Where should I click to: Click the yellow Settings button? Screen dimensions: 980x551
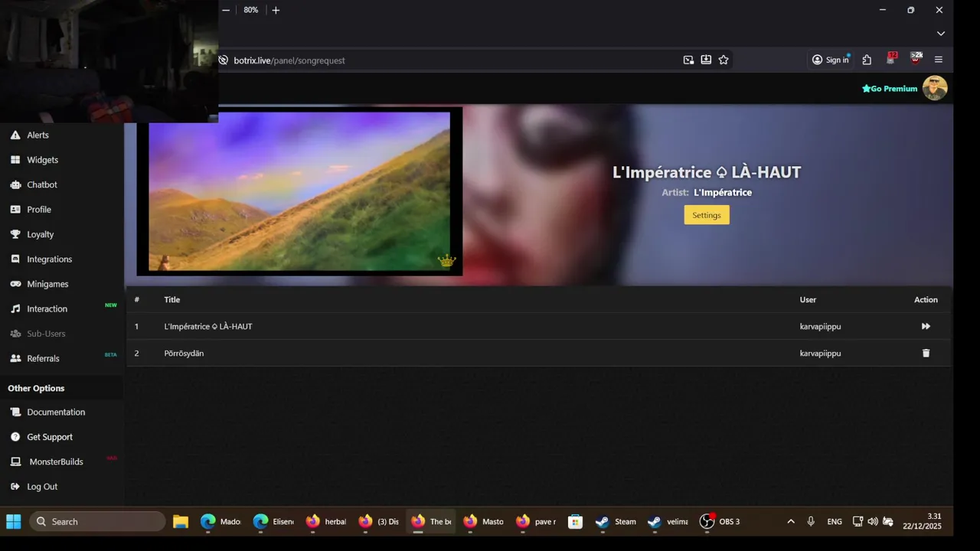pos(707,215)
